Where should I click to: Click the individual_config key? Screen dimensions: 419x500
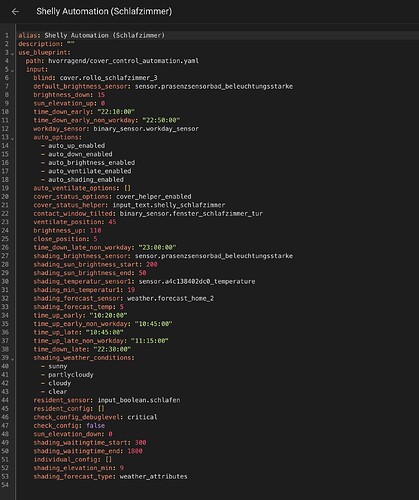click(x=65, y=459)
